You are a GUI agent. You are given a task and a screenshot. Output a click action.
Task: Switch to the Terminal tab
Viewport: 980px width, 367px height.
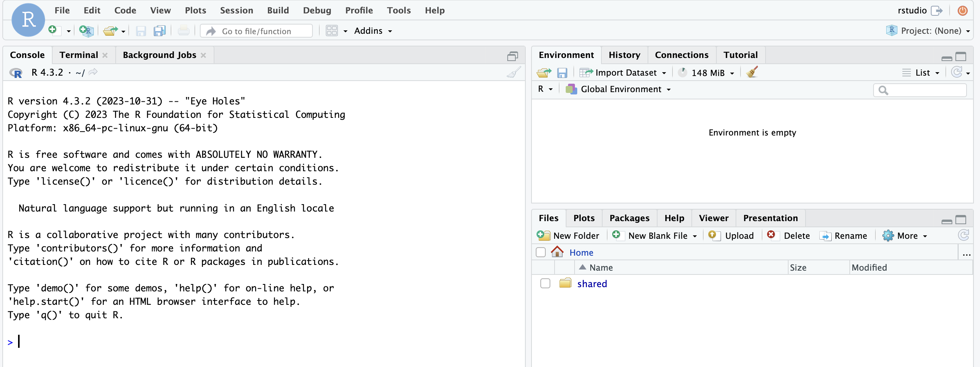pyautogui.click(x=79, y=55)
